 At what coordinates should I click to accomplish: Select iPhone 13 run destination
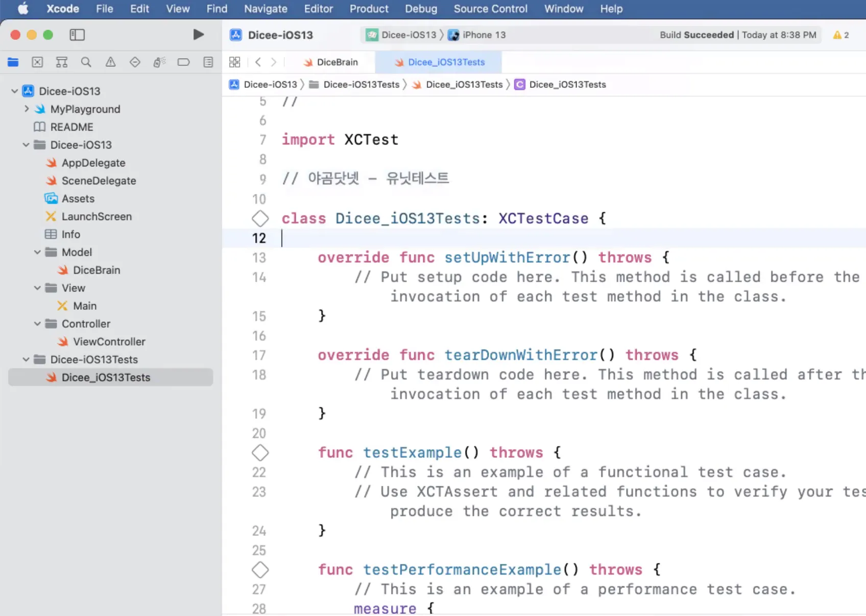point(477,35)
